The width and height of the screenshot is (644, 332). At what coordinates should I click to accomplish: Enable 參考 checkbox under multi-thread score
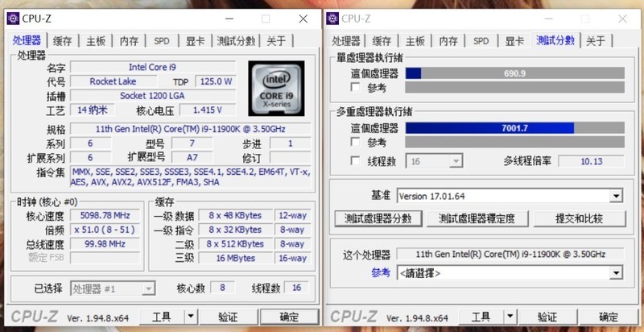[x=355, y=142]
